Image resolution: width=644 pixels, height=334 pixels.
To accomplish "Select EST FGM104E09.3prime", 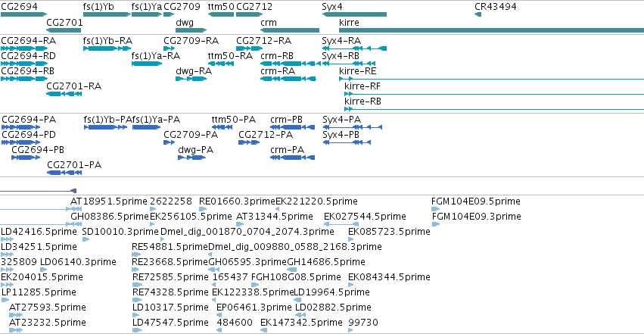I will (476, 217).
